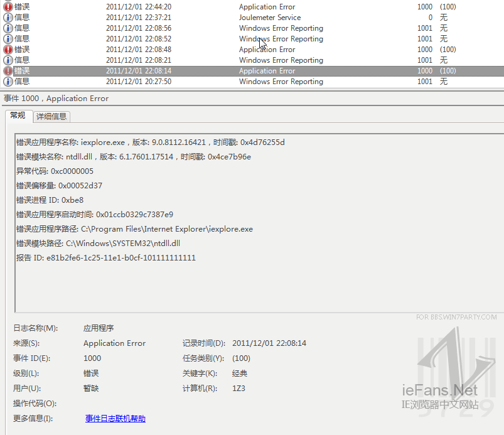Image resolution: width=504 pixels, height=435 pixels.
Task: Click info icon of Joulemeter Service event
Action: coord(8,18)
